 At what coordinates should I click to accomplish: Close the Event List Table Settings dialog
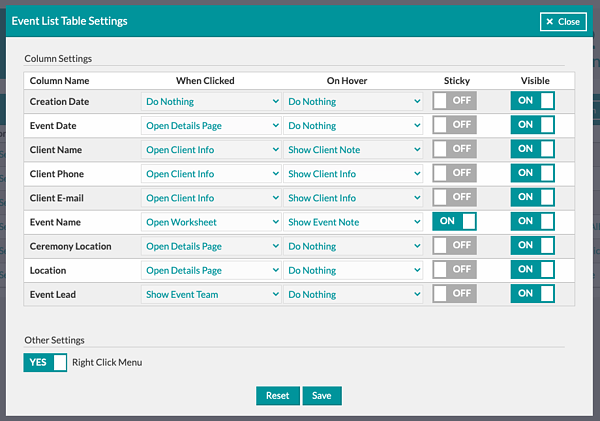(562, 21)
